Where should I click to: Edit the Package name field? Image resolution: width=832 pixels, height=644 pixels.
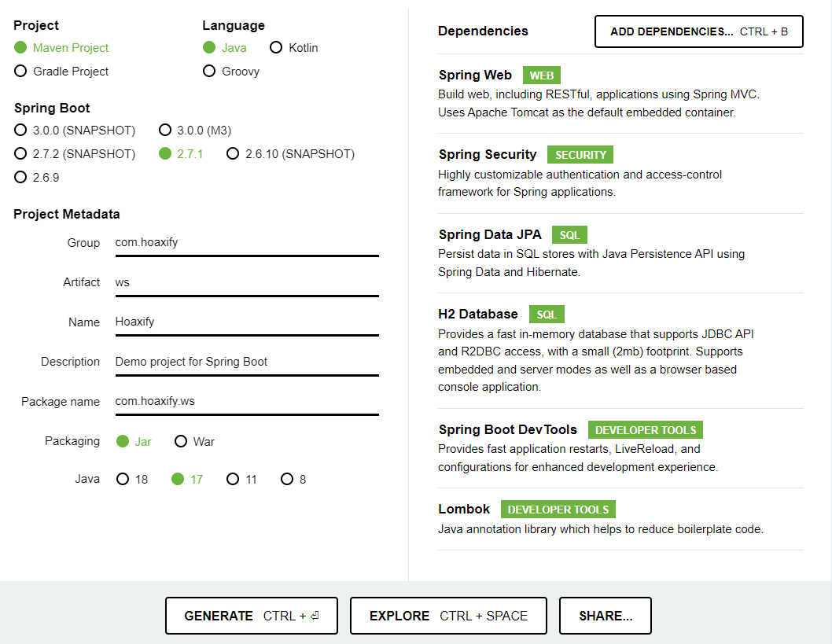(246, 402)
